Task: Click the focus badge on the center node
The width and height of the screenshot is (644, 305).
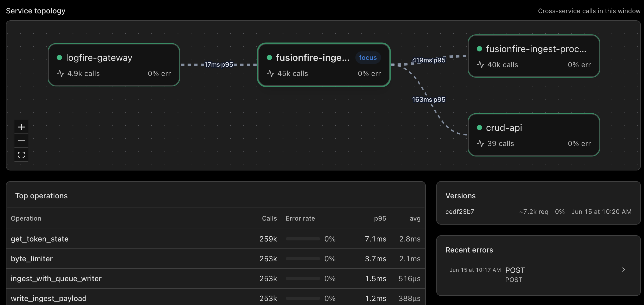Action: (x=368, y=58)
